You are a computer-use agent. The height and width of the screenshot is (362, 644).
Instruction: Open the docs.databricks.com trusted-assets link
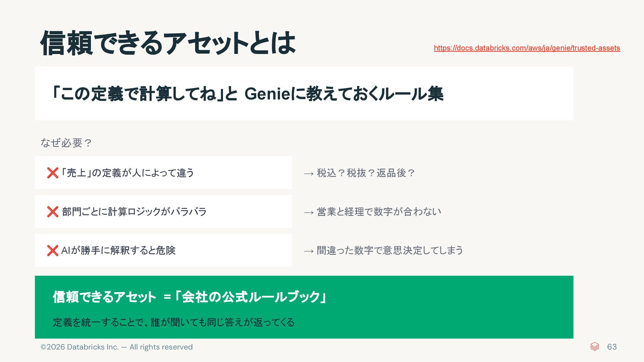coord(527,48)
